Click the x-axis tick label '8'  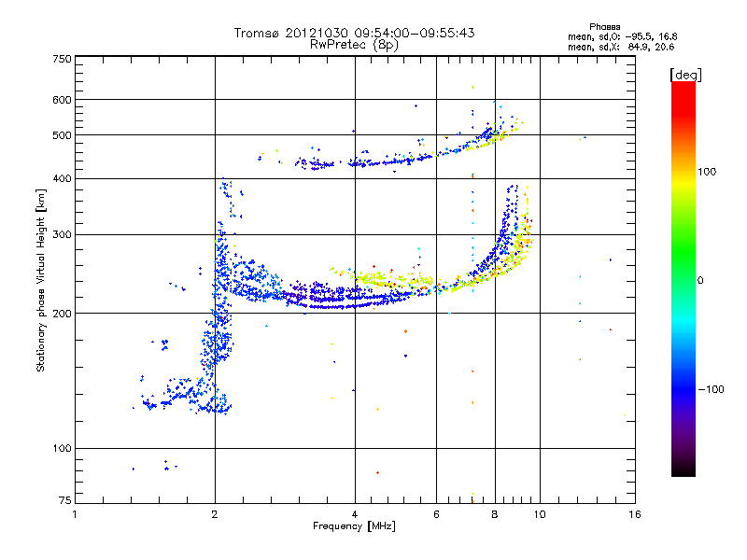click(x=495, y=514)
